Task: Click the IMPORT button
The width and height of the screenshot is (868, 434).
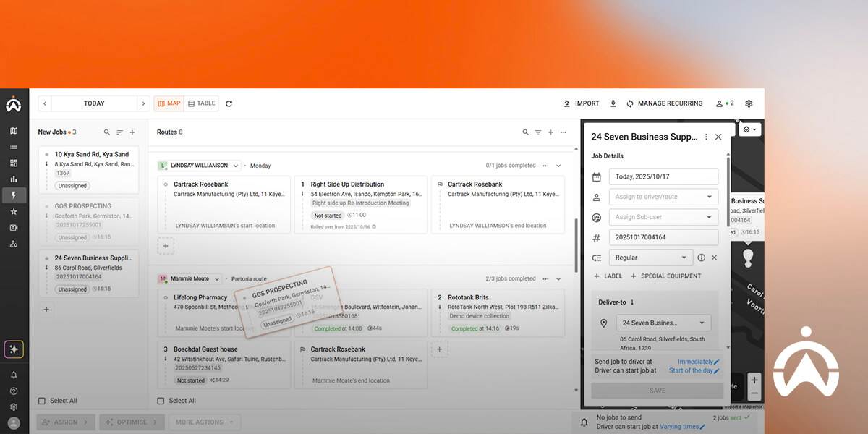Action: (x=582, y=103)
